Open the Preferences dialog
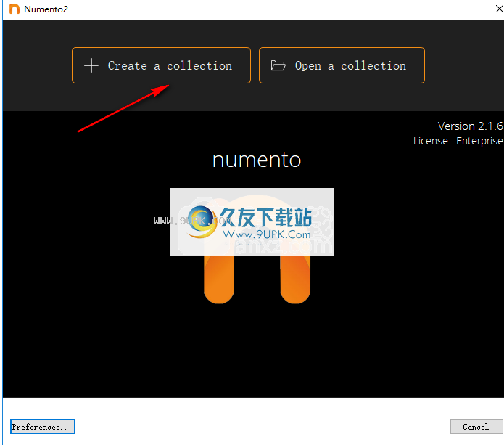 point(43,426)
